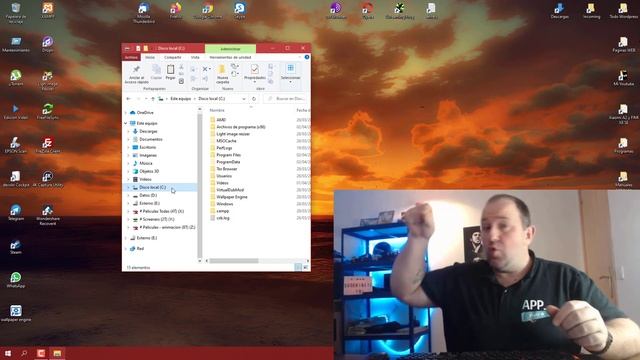Expand OneDrive tree node
Screen dimensions: 640x360
pos(126,112)
